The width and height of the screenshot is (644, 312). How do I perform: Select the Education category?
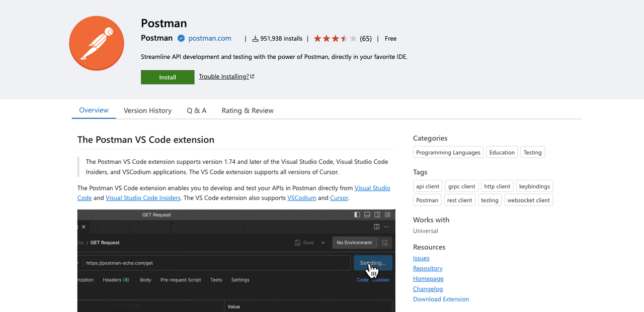coord(502,152)
